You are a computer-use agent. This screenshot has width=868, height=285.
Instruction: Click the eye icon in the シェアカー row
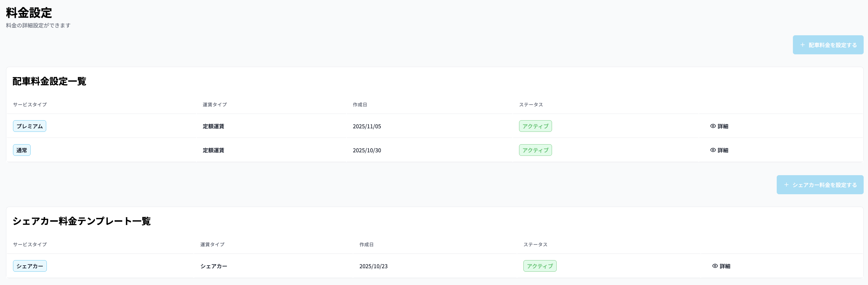(x=715, y=266)
